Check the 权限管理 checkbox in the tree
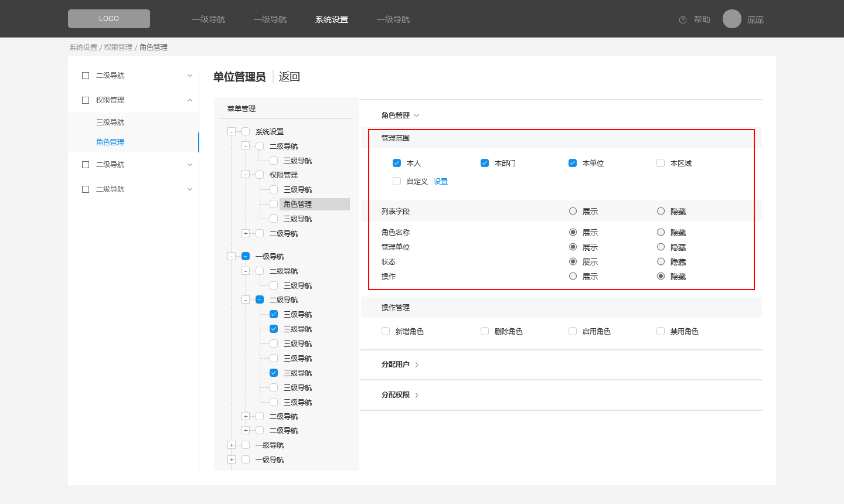 [x=260, y=175]
